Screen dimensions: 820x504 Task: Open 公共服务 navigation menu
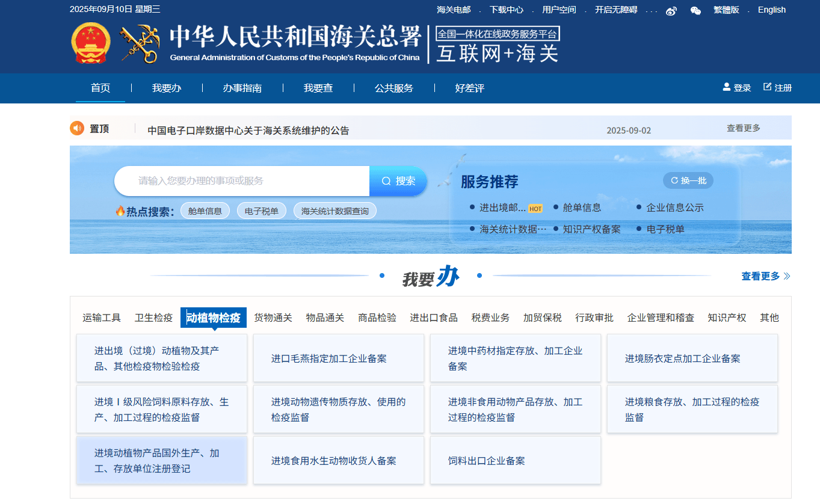(x=394, y=88)
